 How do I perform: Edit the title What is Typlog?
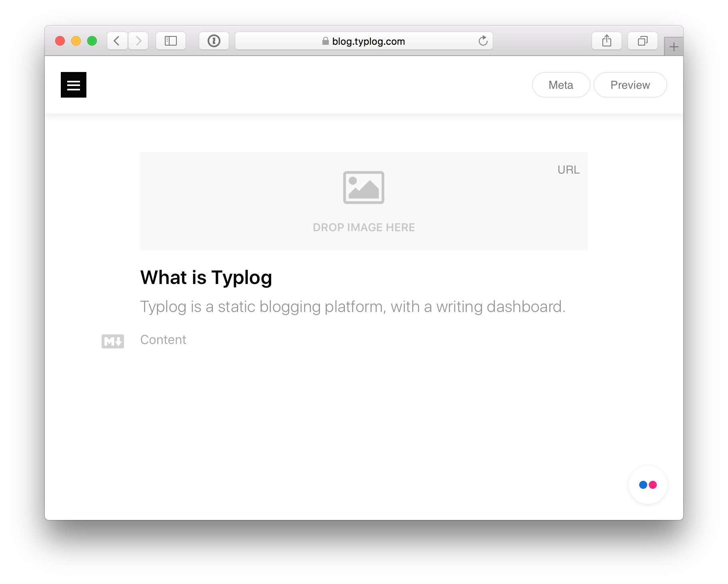point(206,278)
